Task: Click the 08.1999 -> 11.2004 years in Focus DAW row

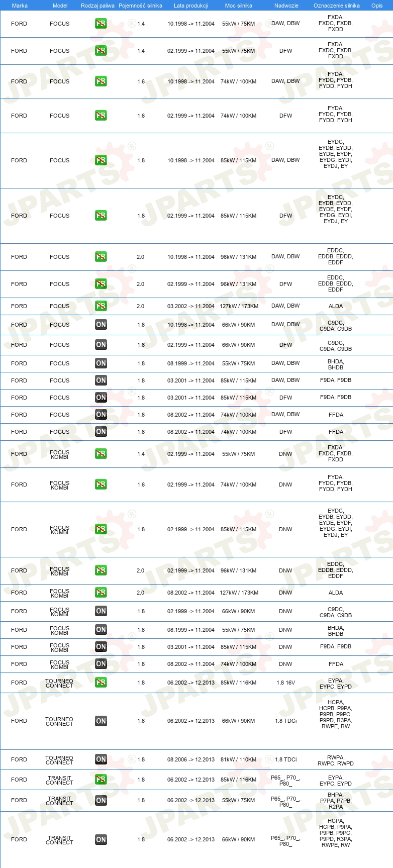Action: 191,363
